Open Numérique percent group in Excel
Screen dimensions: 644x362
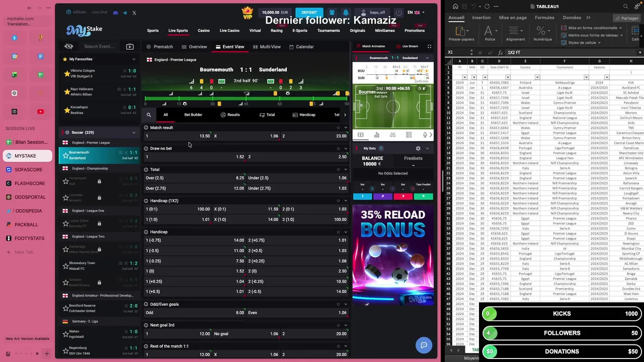(542, 33)
